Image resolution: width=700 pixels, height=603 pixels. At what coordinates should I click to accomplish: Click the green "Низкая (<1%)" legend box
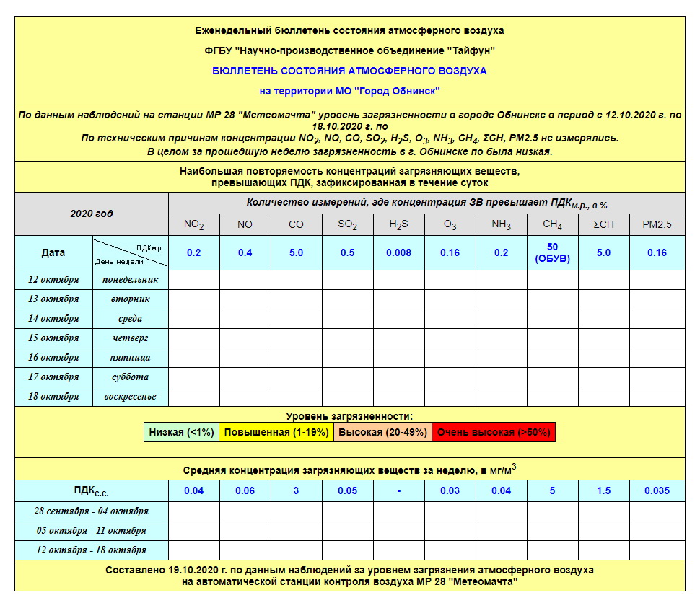(181, 433)
